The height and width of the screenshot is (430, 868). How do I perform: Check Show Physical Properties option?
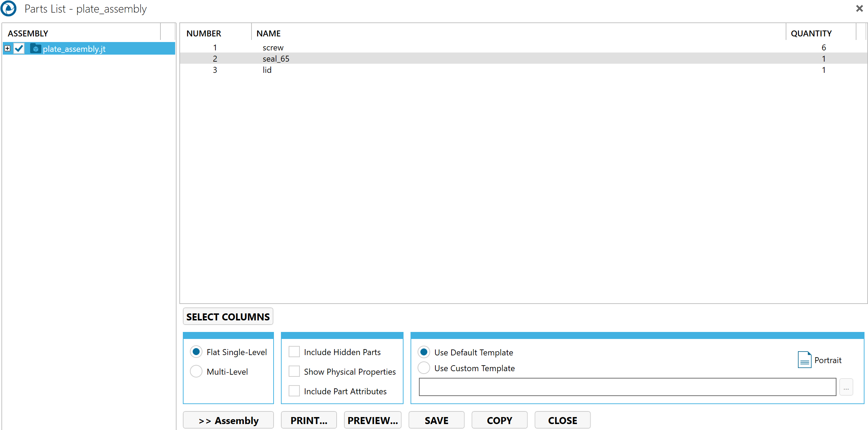294,372
